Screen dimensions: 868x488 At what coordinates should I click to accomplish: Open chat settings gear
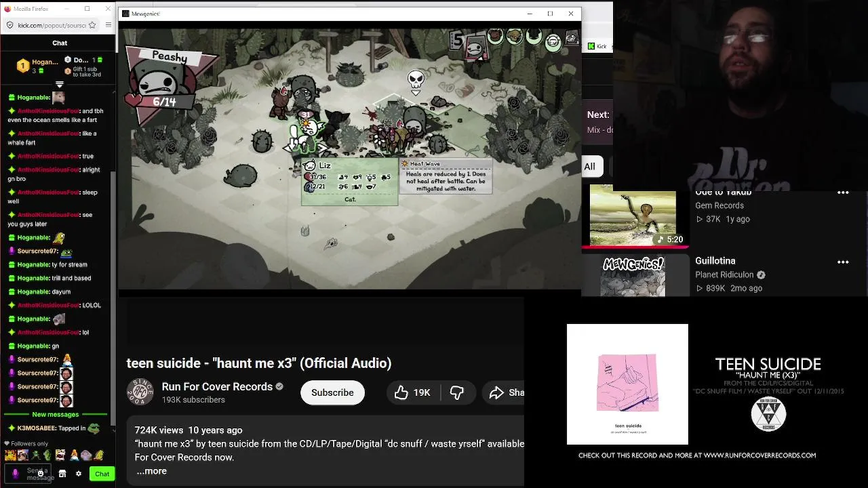[79, 474]
